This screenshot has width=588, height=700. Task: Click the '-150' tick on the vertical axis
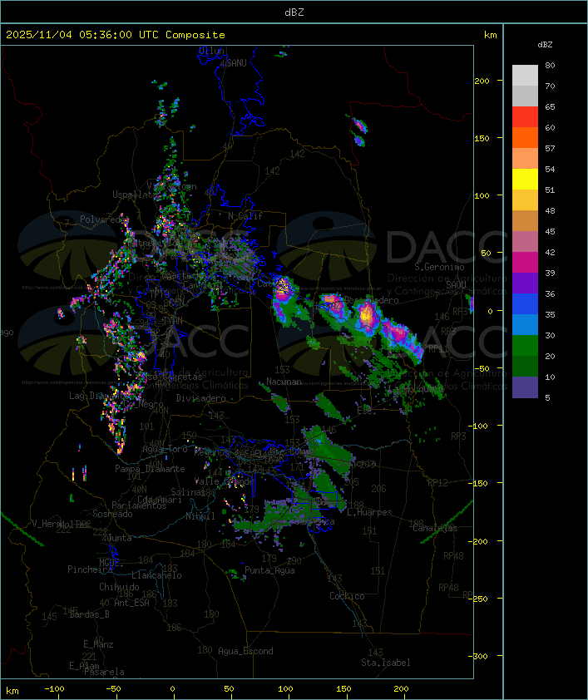[x=480, y=484]
